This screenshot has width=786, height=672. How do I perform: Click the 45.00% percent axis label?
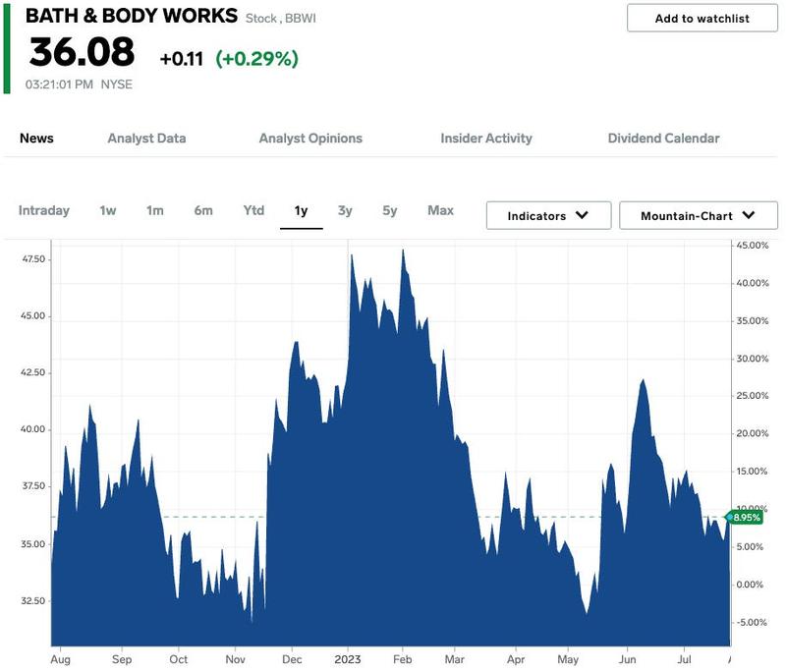coord(752,245)
